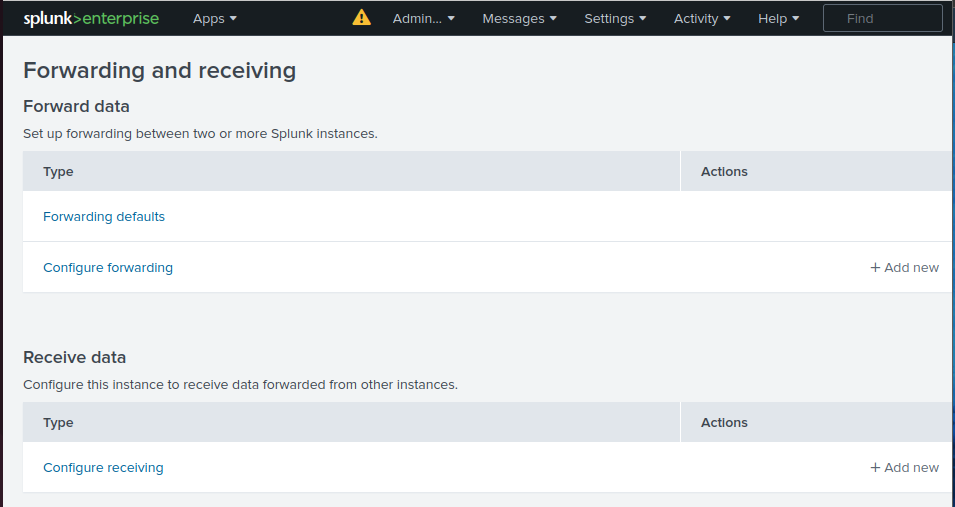This screenshot has height=507, width=955.
Task: Click Actions column header in Receive data table
Action: [x=724, y=422]
